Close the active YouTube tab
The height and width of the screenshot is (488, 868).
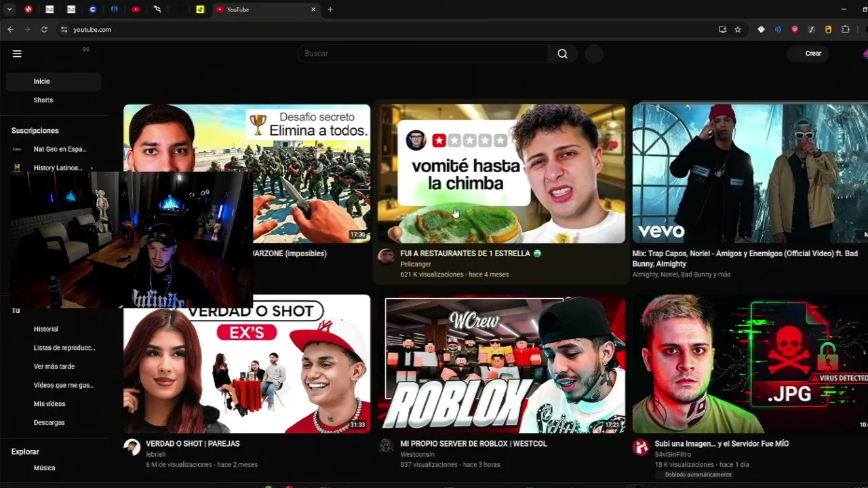pos(313,9)
